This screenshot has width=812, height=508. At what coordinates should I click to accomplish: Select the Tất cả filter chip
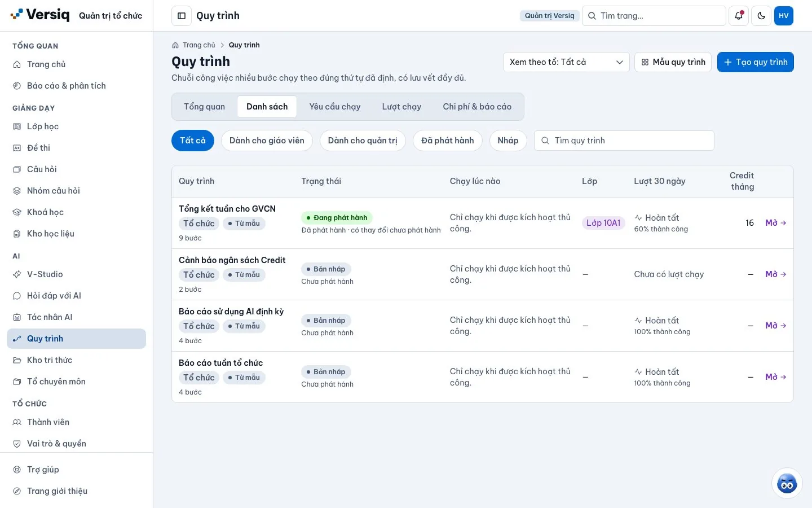tap(193, 141)
